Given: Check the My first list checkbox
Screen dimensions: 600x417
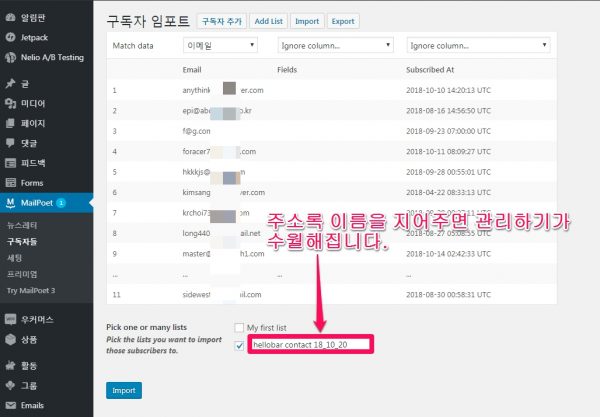Looking at the screenshot, I should 239,328.
